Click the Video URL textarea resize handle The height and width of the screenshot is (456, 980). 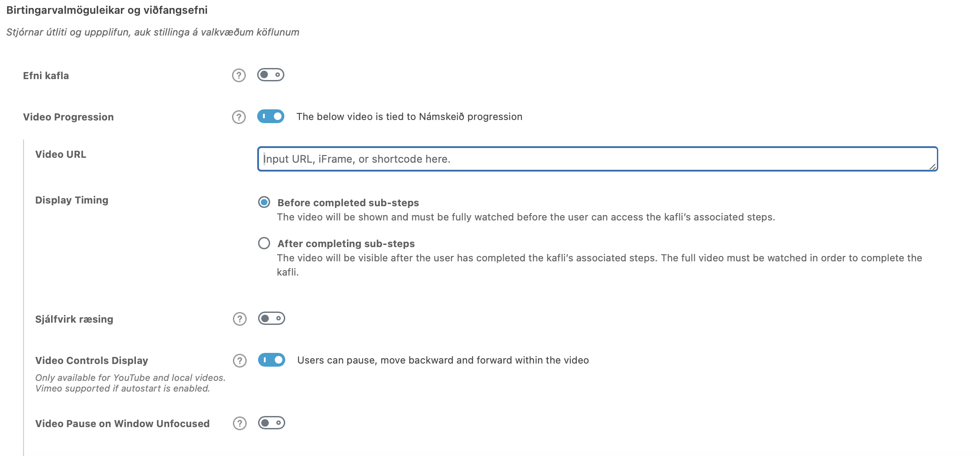(932, 167)
